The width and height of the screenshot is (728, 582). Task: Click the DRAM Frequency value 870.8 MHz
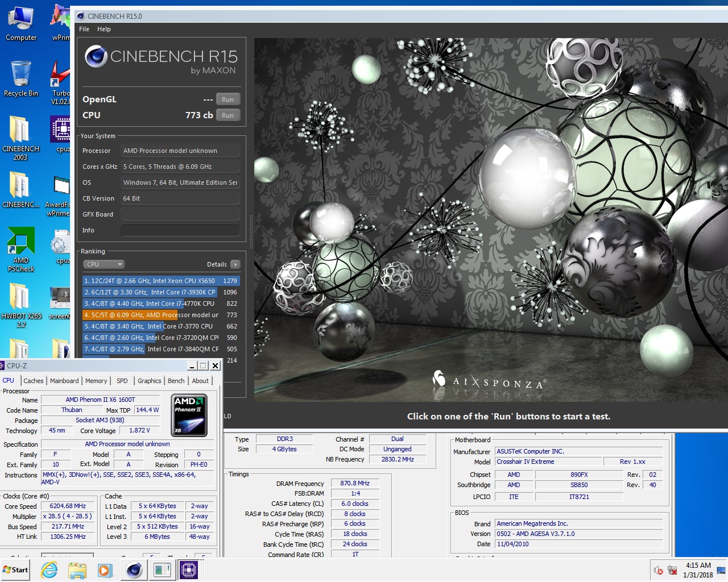click(x=355, y=483)
